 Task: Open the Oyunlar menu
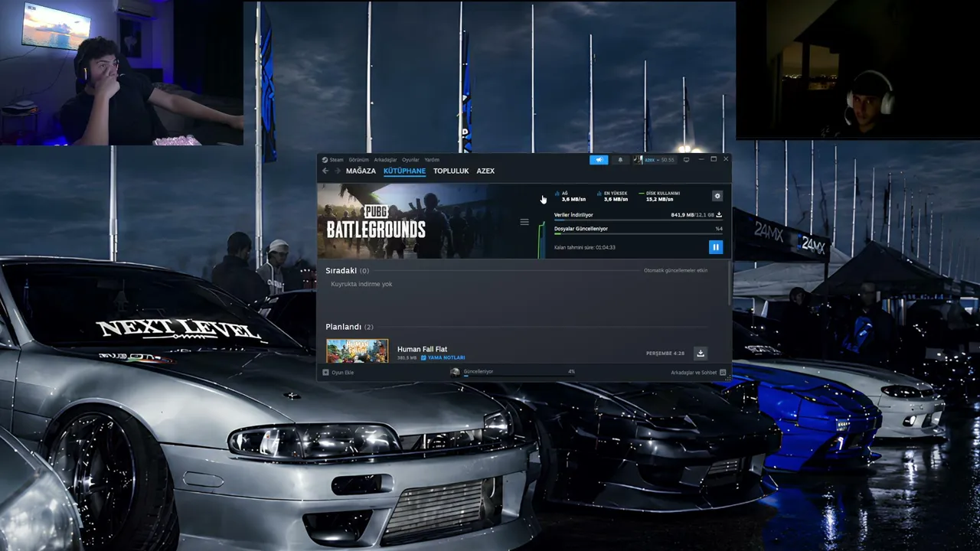410,160
